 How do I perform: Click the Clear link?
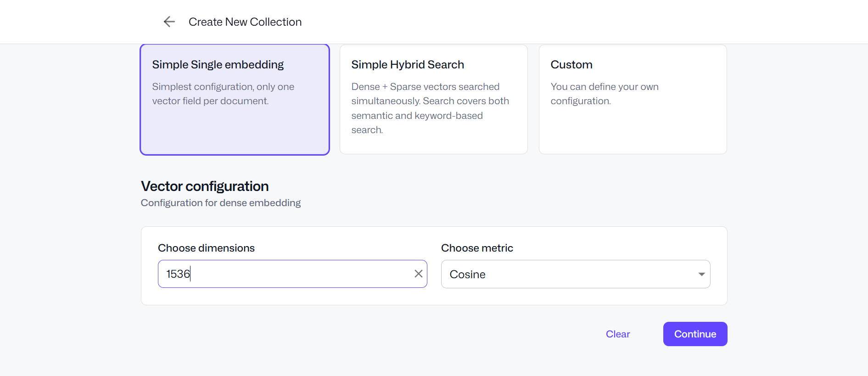tap(617, 334)
